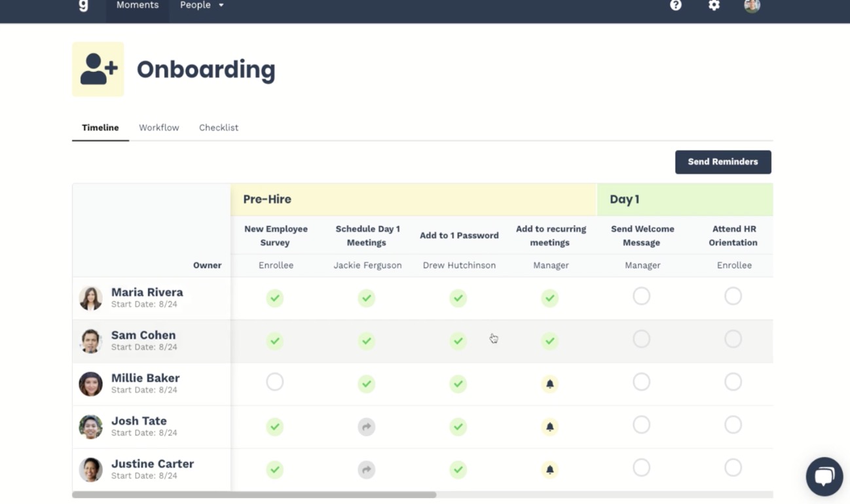Screen dimensions: 850x504
Task: Click the app logo in top bar
Action: 83,6
